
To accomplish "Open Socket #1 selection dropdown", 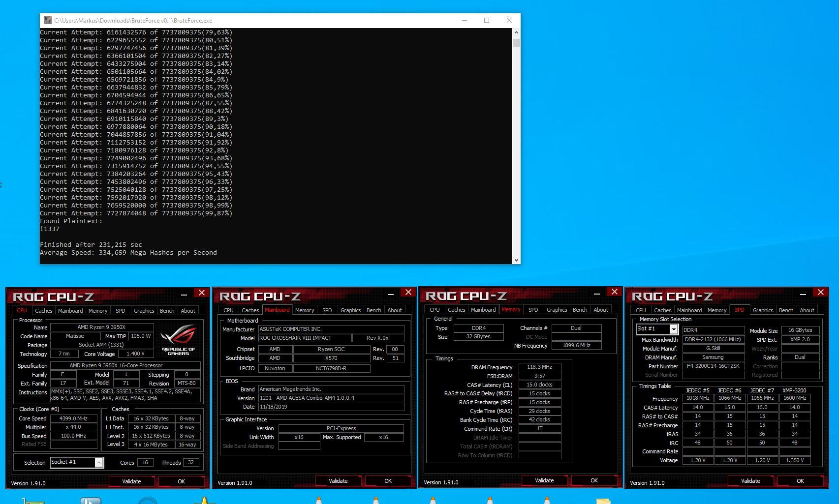I will tap(77, 462).
